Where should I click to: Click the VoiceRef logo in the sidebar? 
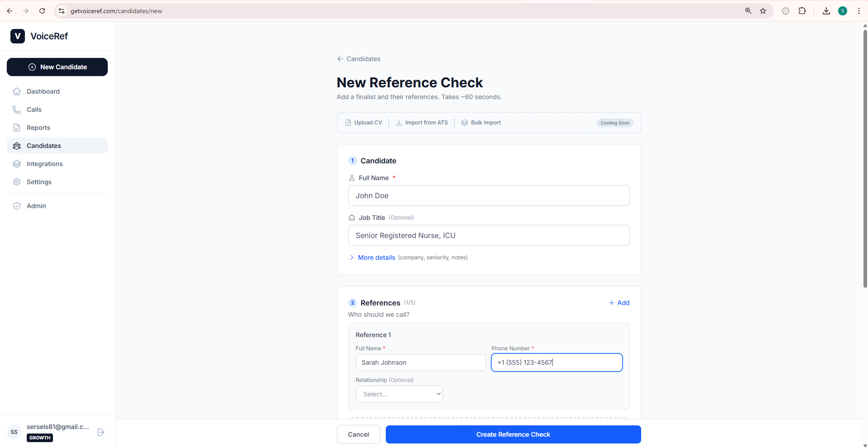point(18,36)
